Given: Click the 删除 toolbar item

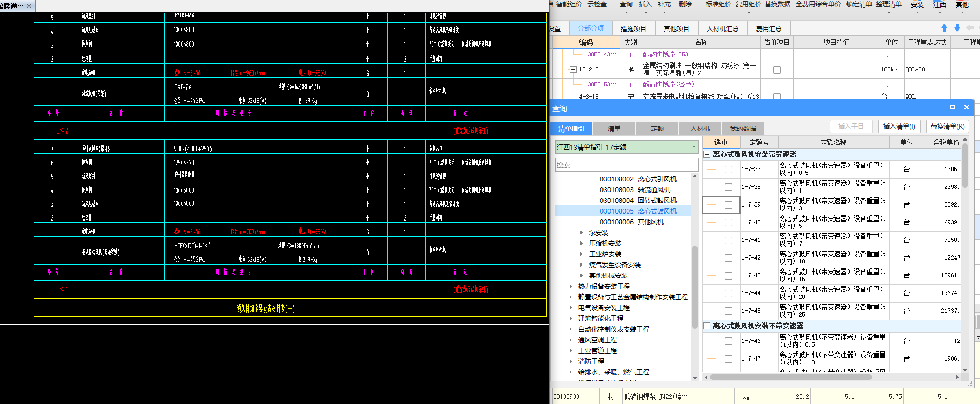Looking at the screenshot, I should 685,4.
